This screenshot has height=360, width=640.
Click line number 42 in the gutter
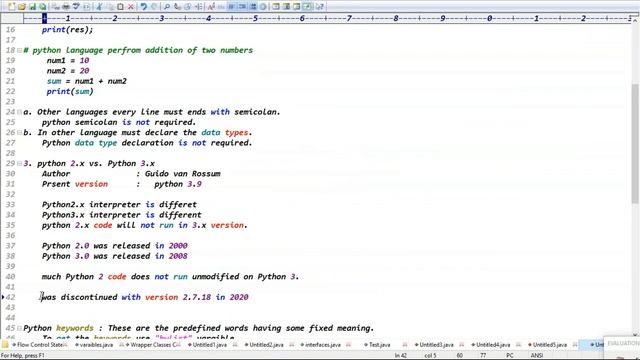11,297
